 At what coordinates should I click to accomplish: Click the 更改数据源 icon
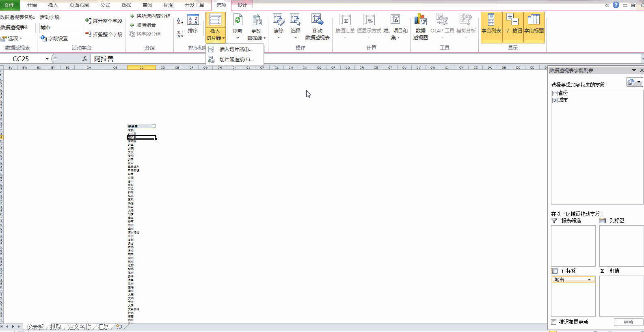(x=256, y=20)
